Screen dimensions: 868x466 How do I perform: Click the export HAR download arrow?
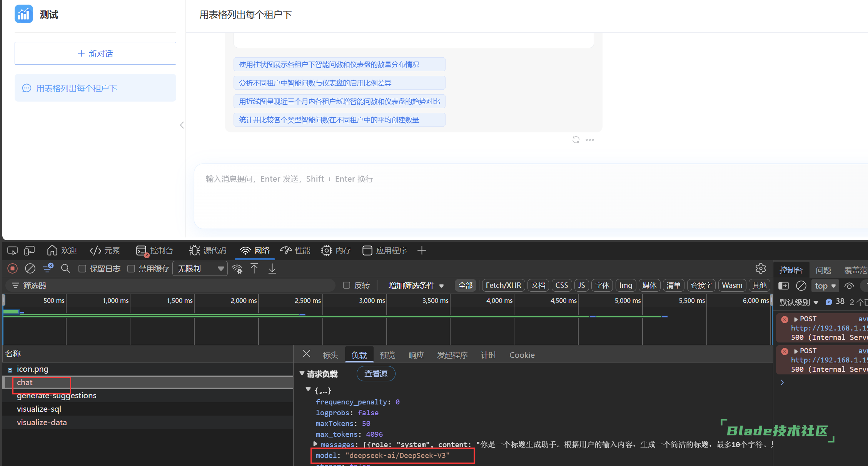[x=272, y=269]
